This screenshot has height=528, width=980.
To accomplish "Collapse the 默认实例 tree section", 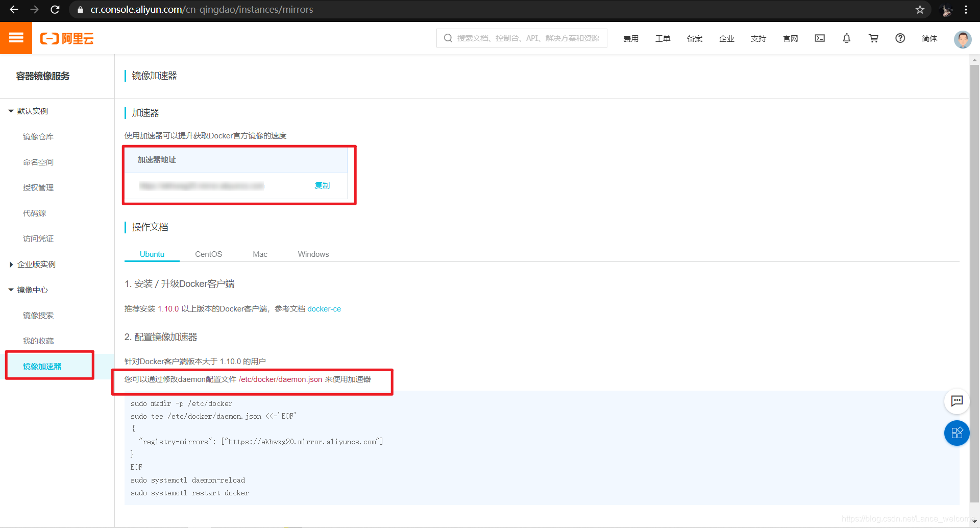I will click(x=11, y=111).
